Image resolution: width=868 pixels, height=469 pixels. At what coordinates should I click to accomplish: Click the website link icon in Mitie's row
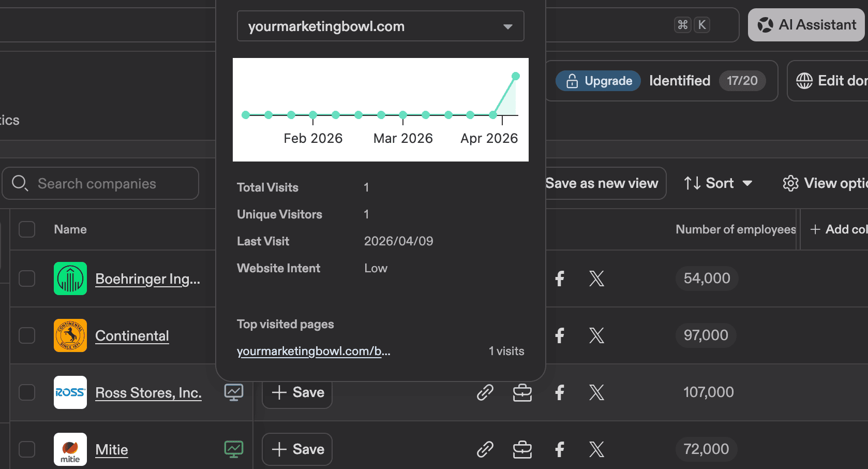click(485, 449)
